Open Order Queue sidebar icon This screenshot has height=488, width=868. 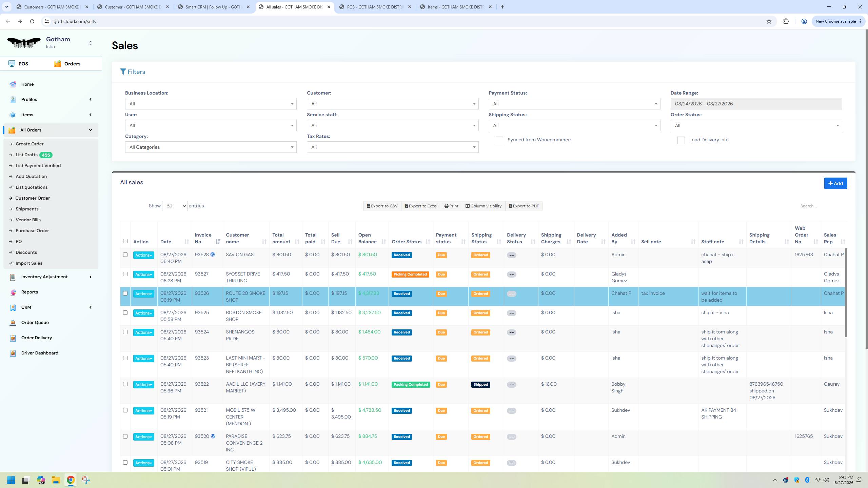[x=13, y=323]
